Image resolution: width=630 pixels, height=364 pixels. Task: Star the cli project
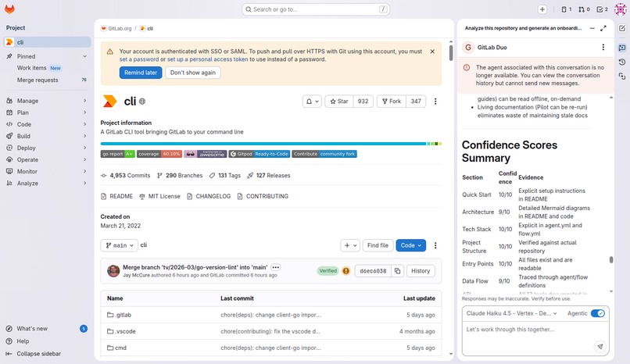click(x=339, y=101)
